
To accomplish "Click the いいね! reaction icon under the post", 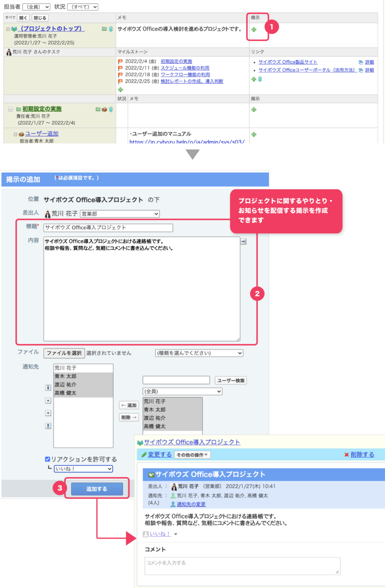I will click(x=145, y=534).
